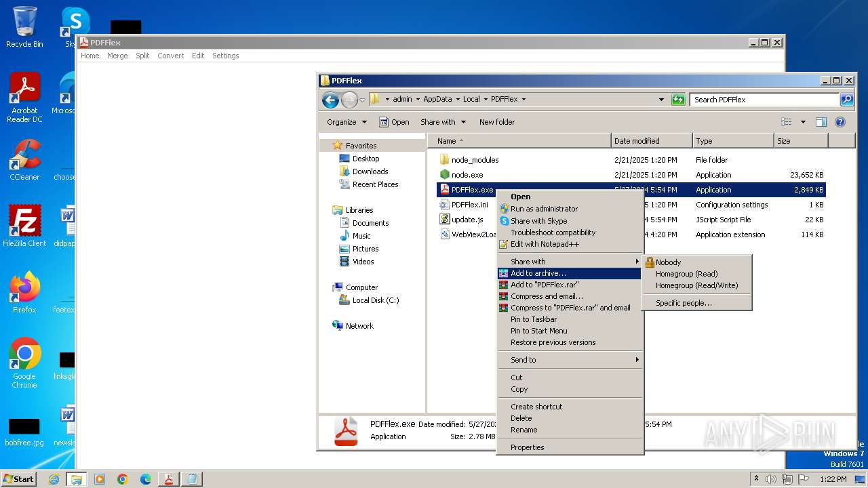Click the search magnifier icon in Explorer

(x=847, y=100)
